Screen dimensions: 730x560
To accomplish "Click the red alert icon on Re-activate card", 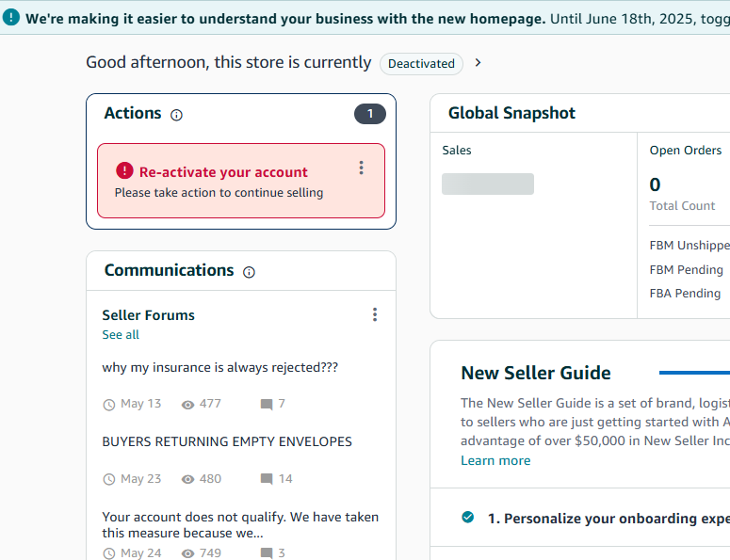I will pos(124,170).
